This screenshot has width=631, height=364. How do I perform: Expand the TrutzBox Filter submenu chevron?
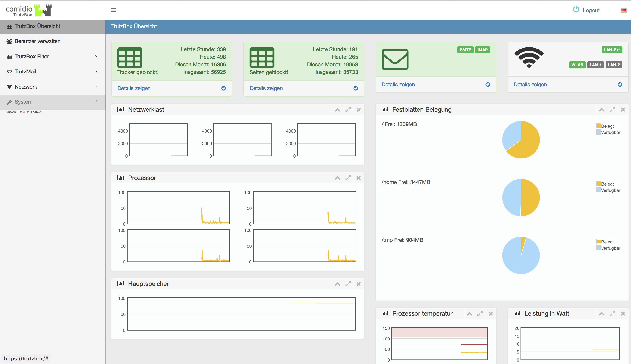tap(96, 56)
